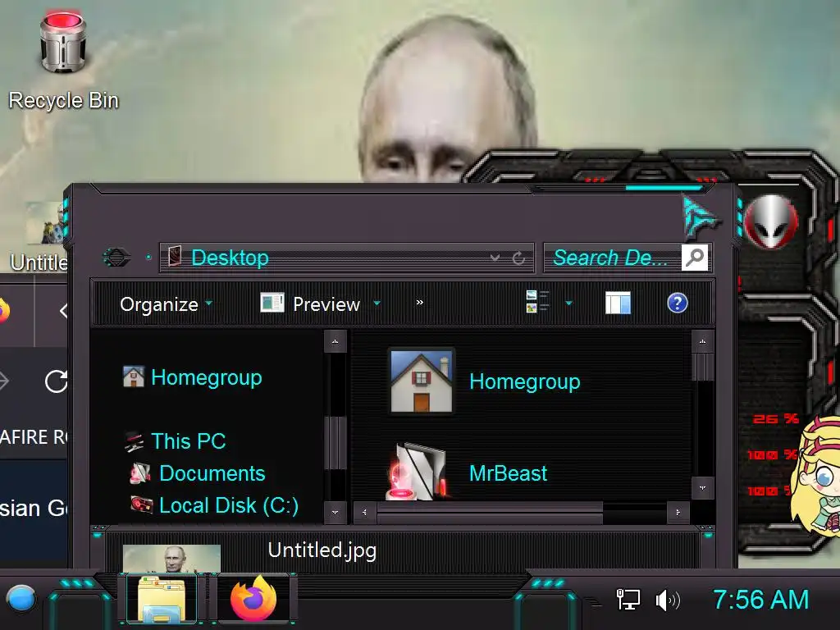This screenshot has width=840, height=630.
Task: Click the MrBeast folder icon
Action: click(418, 472)
